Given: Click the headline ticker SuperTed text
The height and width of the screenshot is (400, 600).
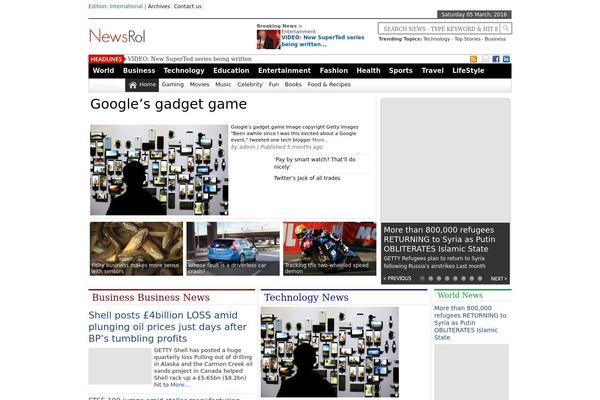Looking at the screenshot, I should 189,59.
